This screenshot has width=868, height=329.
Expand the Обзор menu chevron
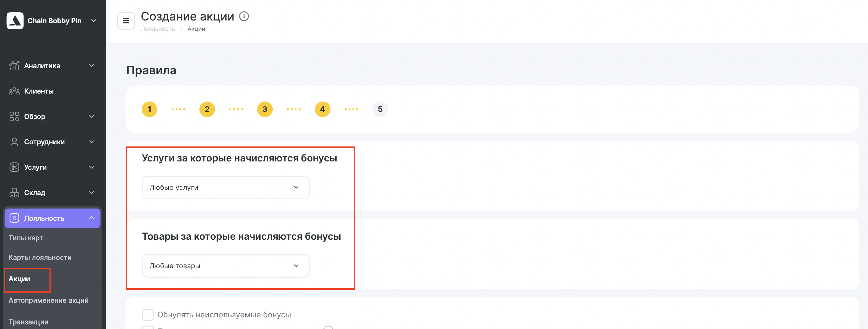point(92,116)
